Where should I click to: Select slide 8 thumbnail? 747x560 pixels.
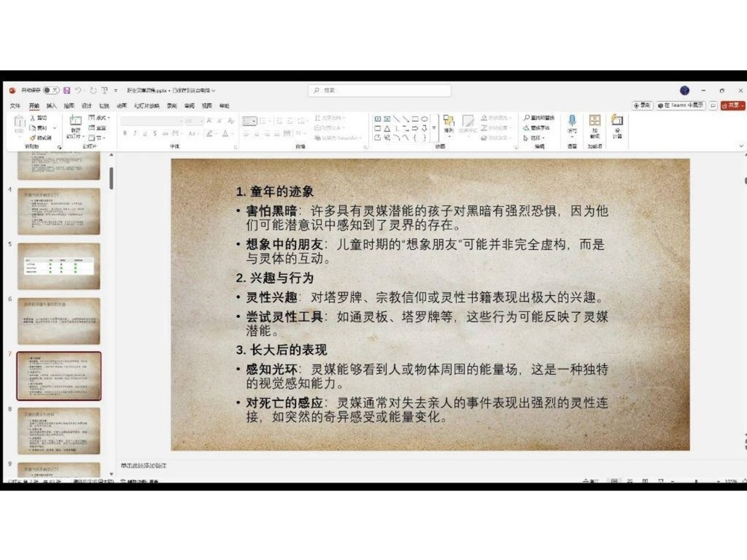coord(59,431)
